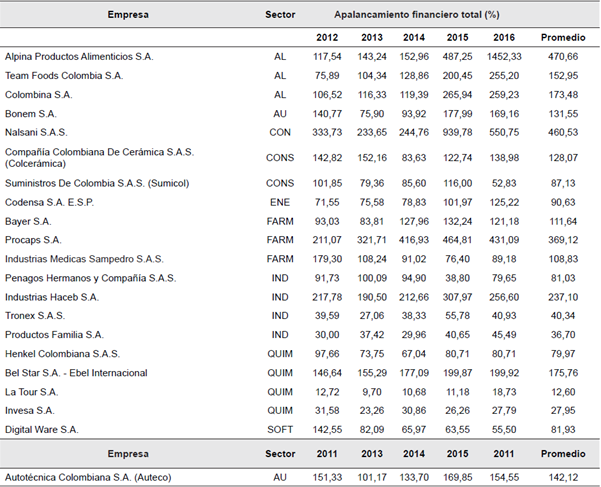The width and height of the screenshot is (601, 487).
Task: Click the 2016 column header
Action: [505, 37]
